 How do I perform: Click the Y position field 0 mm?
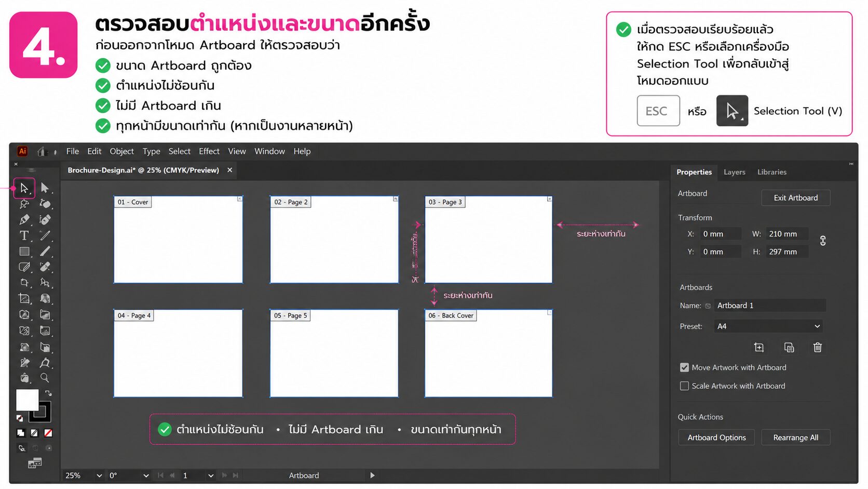(x=720, y=252)
